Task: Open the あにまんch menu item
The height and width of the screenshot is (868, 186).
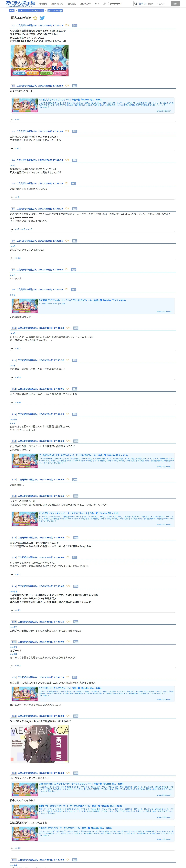Action: [85, 4]
